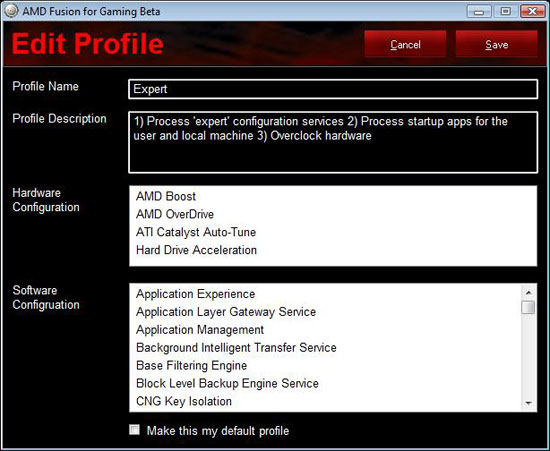Click the AMD Fusion app icon in title bar

click(11, 11)
